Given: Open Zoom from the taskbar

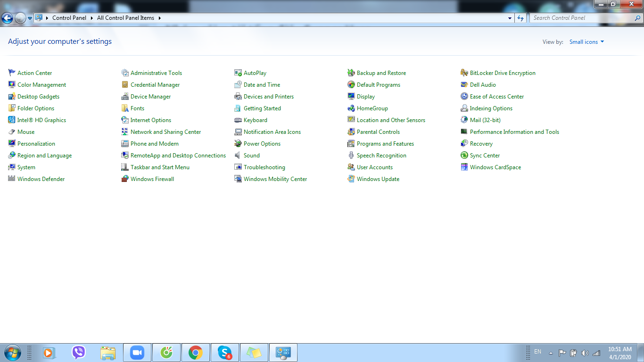Looking at the screenshot, I should [x=137, y=353].
